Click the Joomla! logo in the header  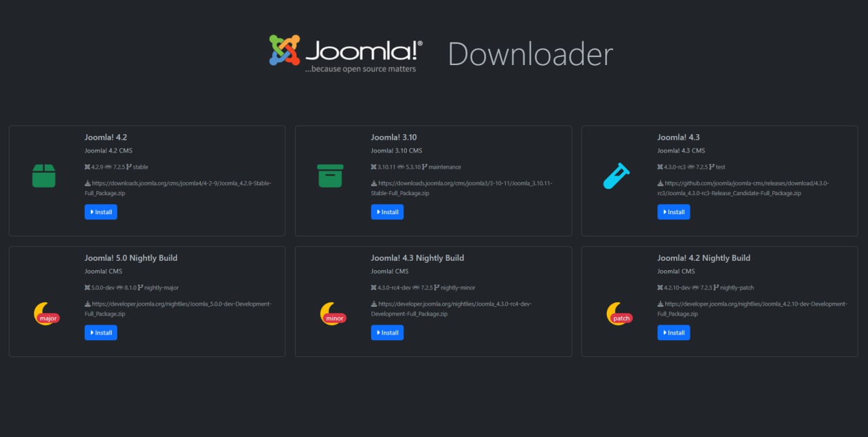point(346,54)
